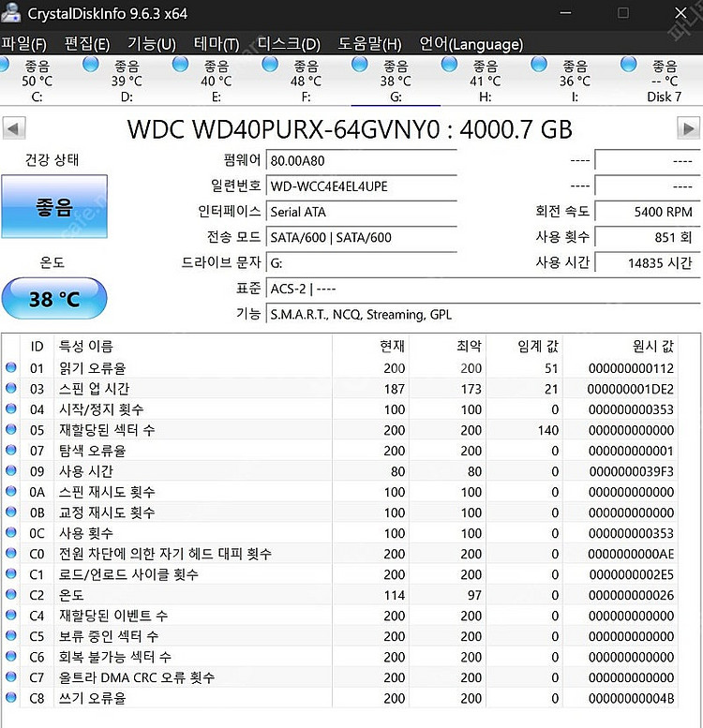
Task: Go to next disk with right arrow
Action: [689, 128]
